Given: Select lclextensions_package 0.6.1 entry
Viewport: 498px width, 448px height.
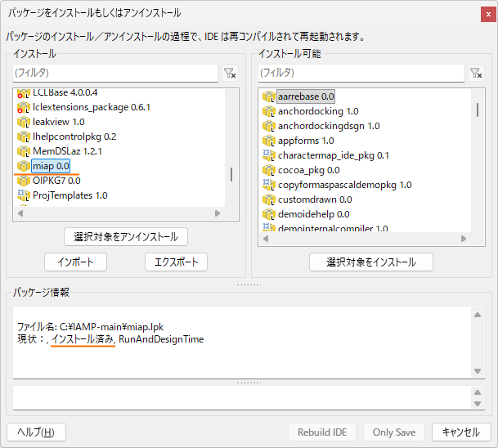Looking at the screenshot, I should pyautogui.click(x=91, y=107).
